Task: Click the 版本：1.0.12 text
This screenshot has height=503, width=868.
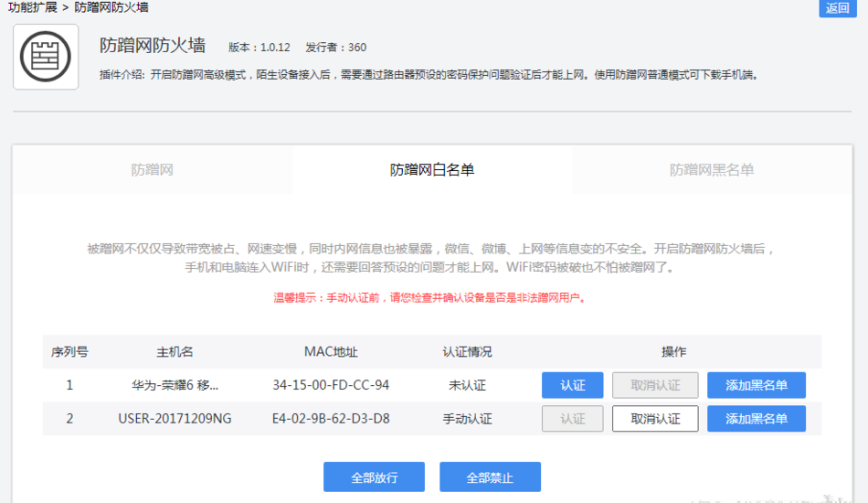Action: tap(259, 48)
